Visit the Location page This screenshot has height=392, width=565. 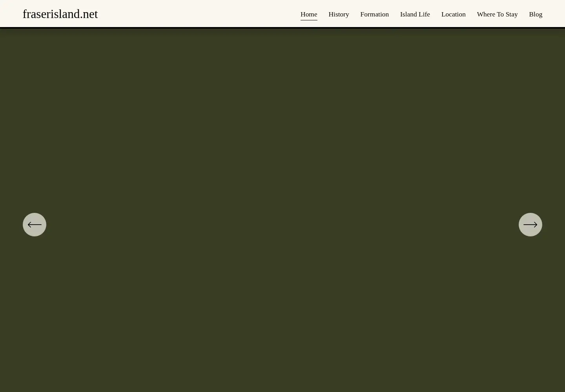[453, 14]
